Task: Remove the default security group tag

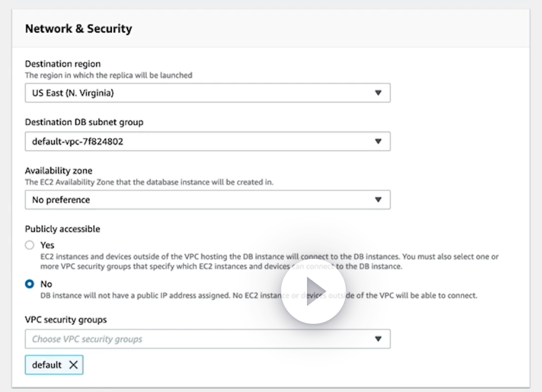Action: click(x=73, y=365)
